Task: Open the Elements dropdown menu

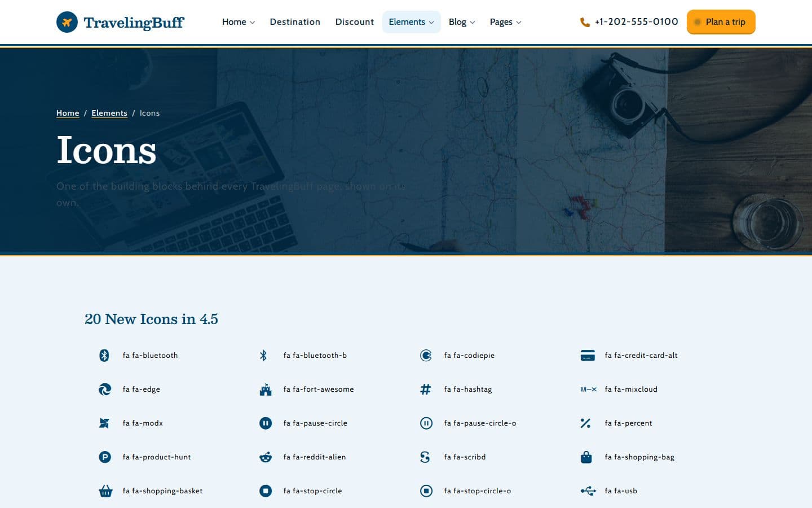Action: (411, 22)
